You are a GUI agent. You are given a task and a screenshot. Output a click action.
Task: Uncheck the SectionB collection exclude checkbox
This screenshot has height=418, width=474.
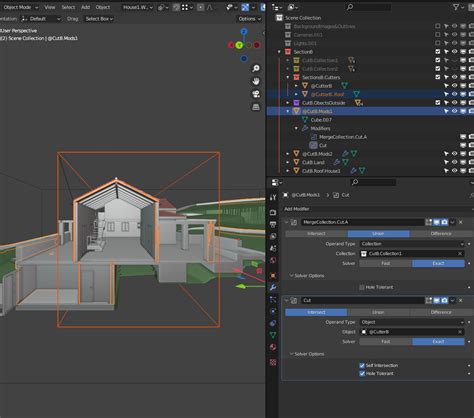[x=438, y=52]
